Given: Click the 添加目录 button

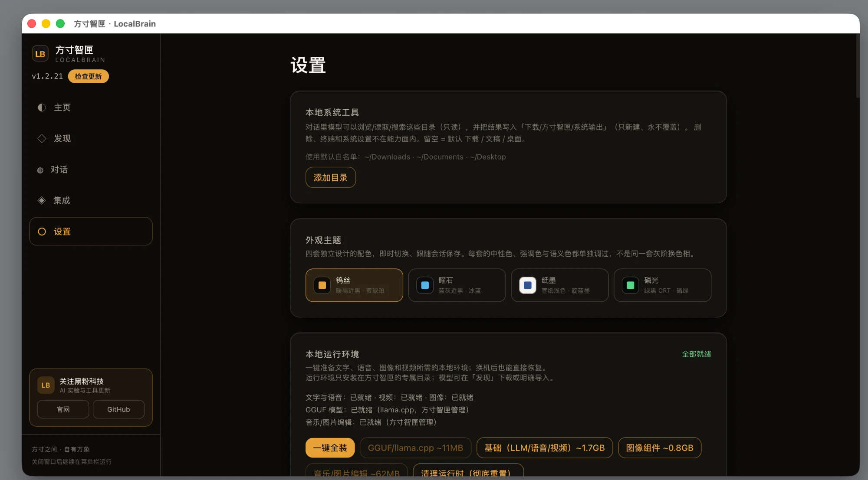Looking at the screenshot, I should [x=330, y=177].
